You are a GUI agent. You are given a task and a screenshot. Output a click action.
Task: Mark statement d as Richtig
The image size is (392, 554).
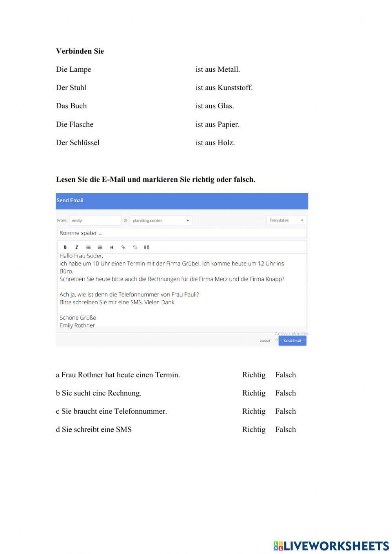pyautogui.click(x=254, y=429)
